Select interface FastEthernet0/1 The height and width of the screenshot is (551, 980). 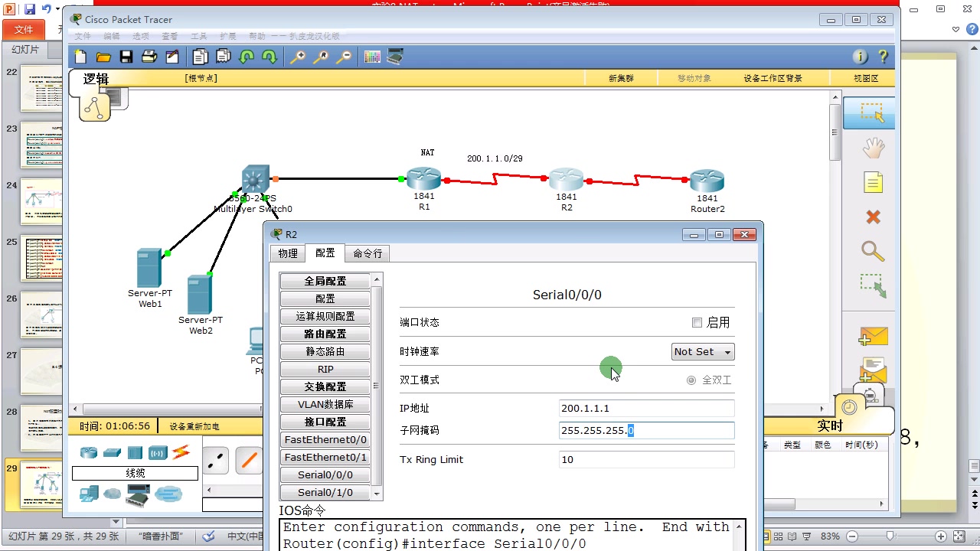click(325, 457)
